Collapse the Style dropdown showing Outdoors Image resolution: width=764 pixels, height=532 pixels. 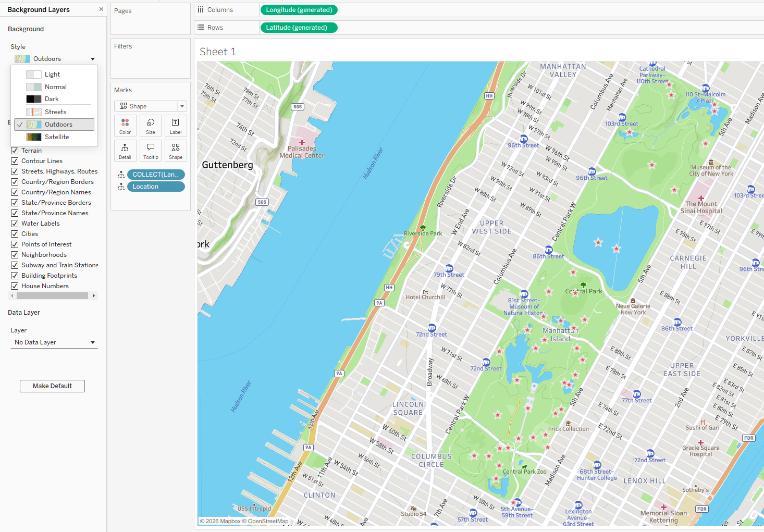54,59
